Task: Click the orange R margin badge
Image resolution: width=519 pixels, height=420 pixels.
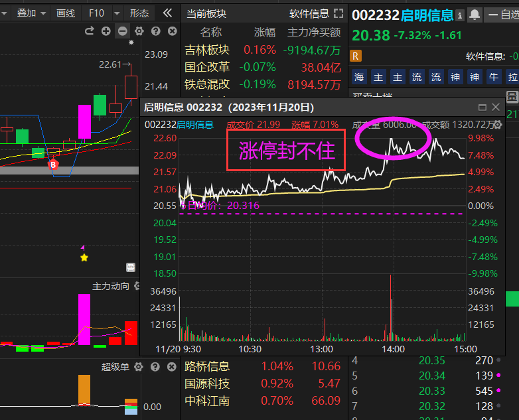Action: tap(356, 56)
